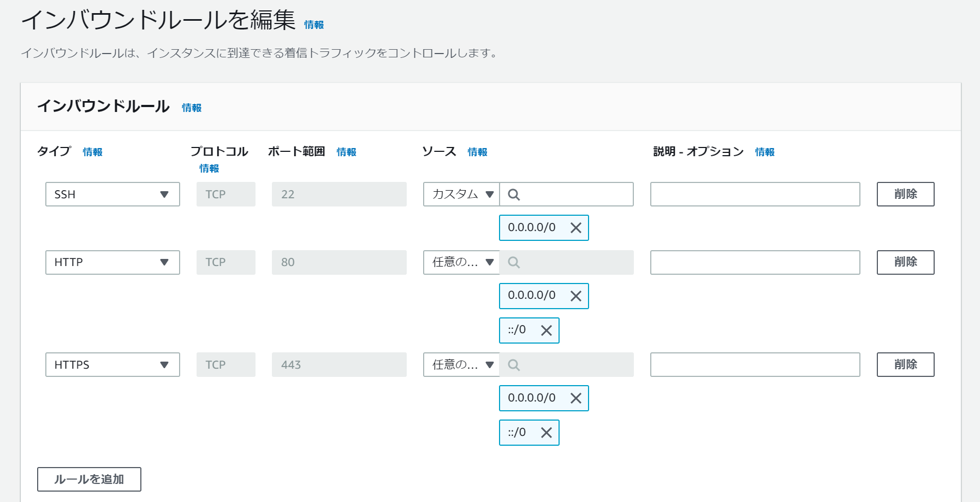Remove 0.0.0.0/0 chip from SSH rule
The image size is (980, 502).
[x=575, y=228]
